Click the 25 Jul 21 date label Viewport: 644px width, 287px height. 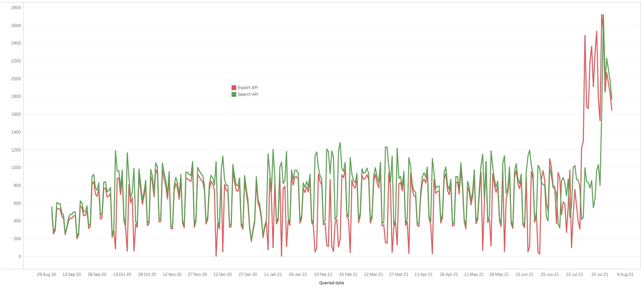(x=600, y=275)
